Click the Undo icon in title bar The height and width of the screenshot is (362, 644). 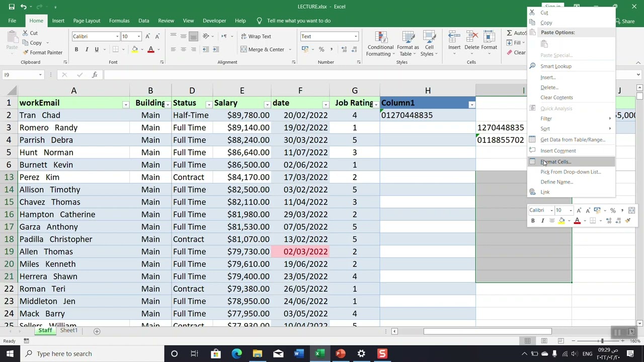coord(23,7)
